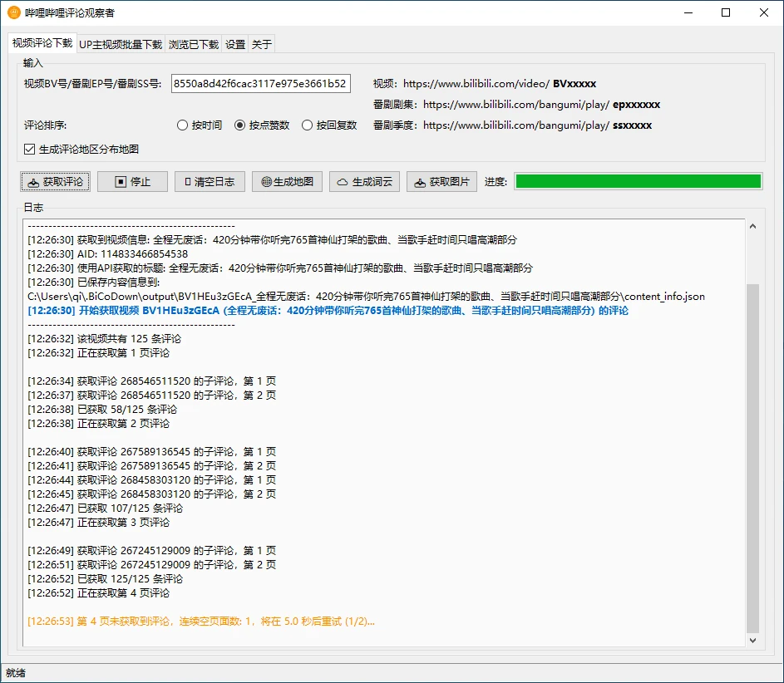The width and height of the screenshot is (784, 683).
Task: Click the cloud icon for 生成词云
Action: tap(343, 182)
